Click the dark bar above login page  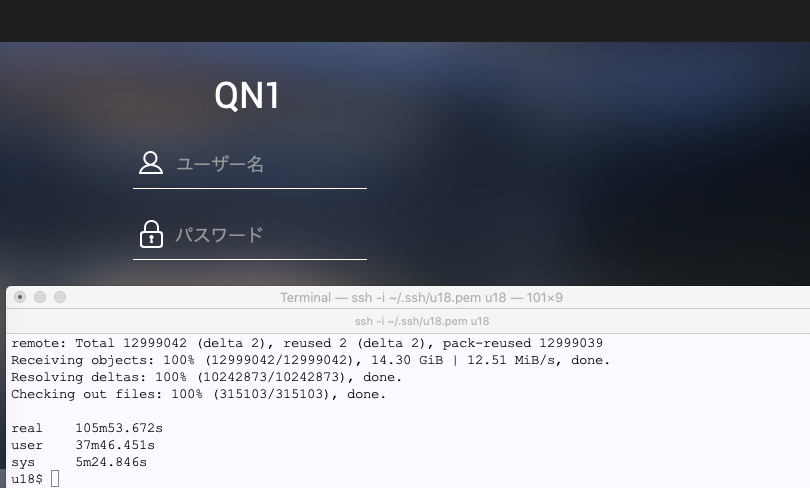pyautogui.click(x=405, y=20)
